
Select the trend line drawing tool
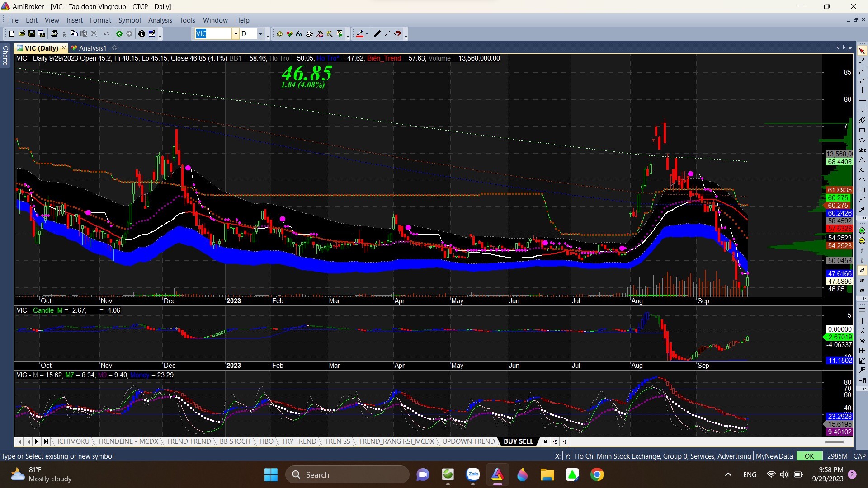862,61
